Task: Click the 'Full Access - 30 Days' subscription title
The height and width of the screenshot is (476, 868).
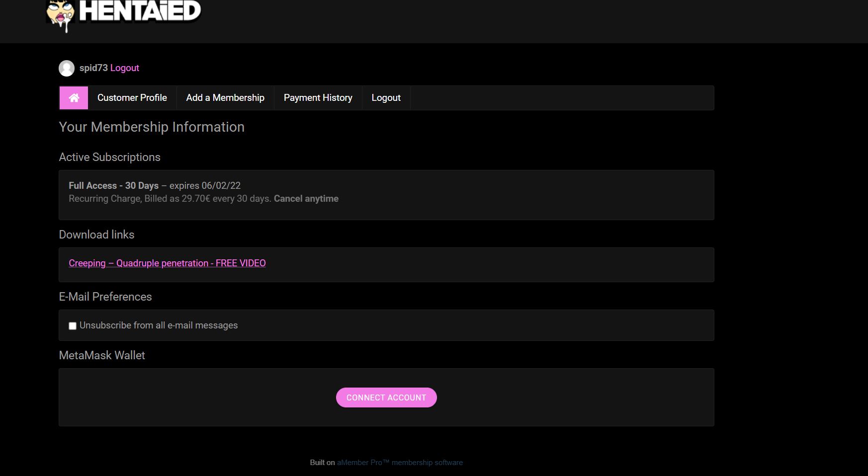Action: 113,186
